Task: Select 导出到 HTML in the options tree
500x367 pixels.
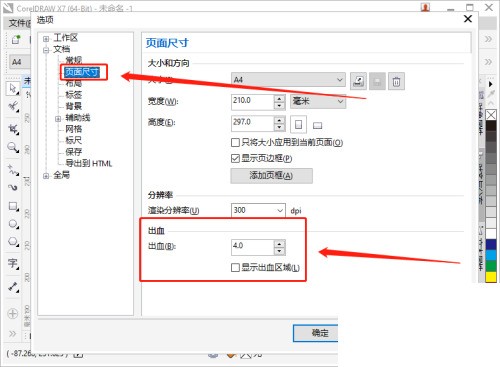Action: (x=89, y=163)
